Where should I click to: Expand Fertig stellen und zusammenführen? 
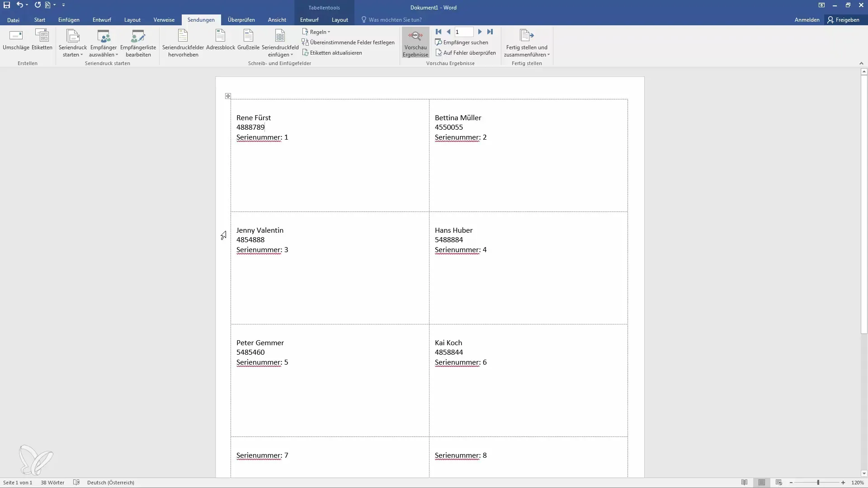tap(527, 43)
